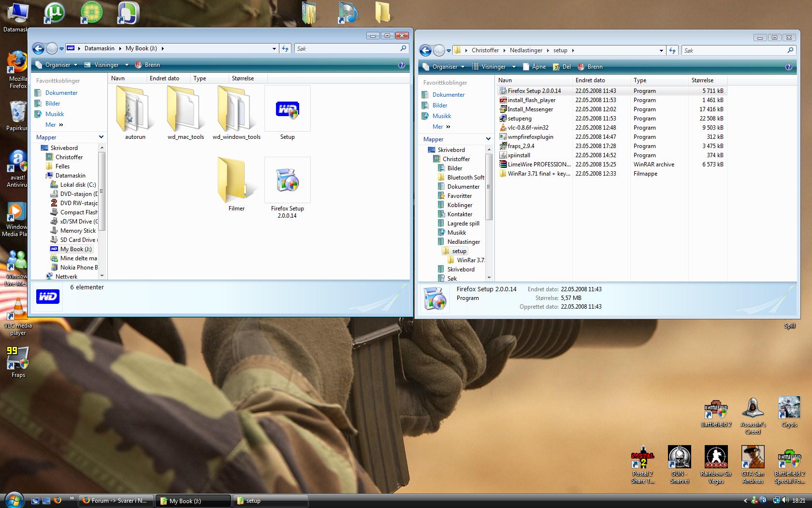Refresh the My Book window address bar
This screenshot has height=508, width=812.
[285, 48]
